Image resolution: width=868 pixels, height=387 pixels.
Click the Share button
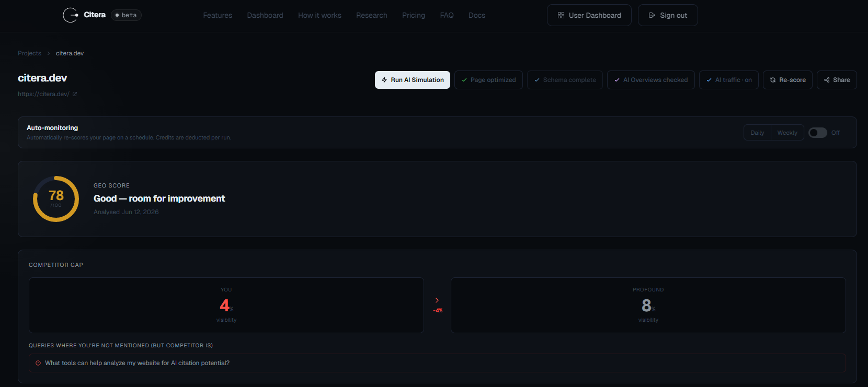[837, 80]
